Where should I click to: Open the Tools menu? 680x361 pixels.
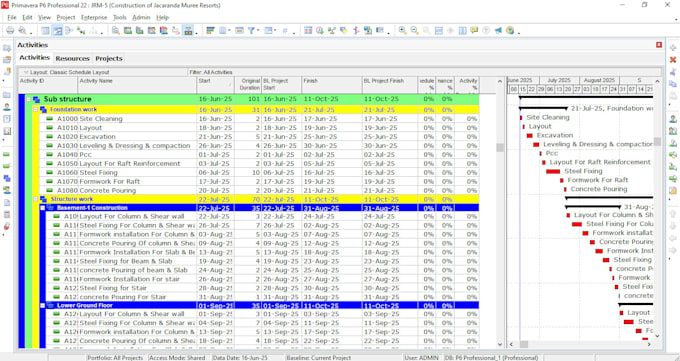coord(120,17)
